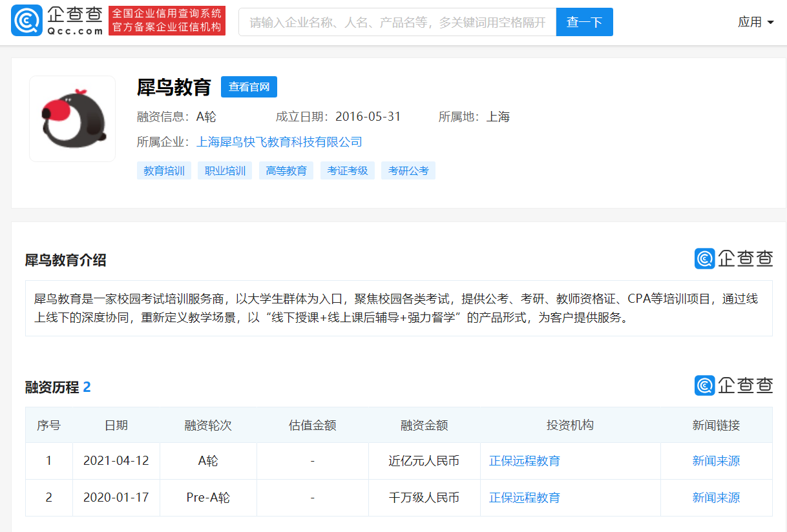Click the company introduction paragraph
This screenshot has height=532, width=787.
tap(399, 309)
